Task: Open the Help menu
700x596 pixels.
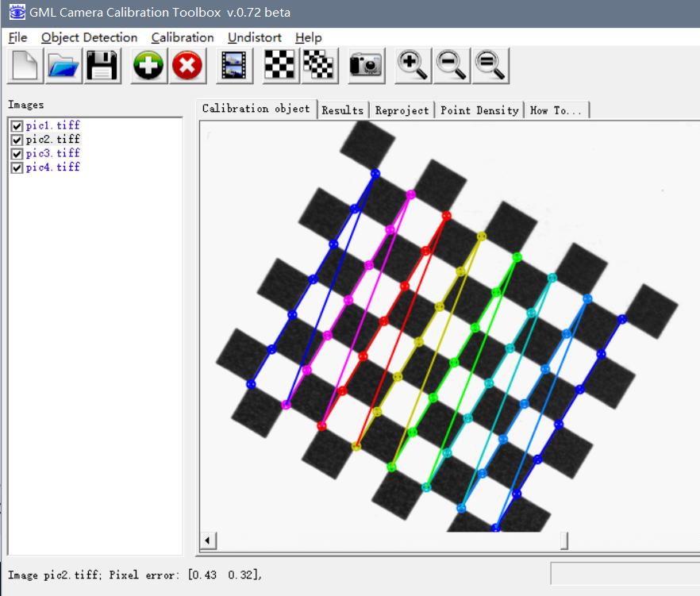Action: pos(309,37)
